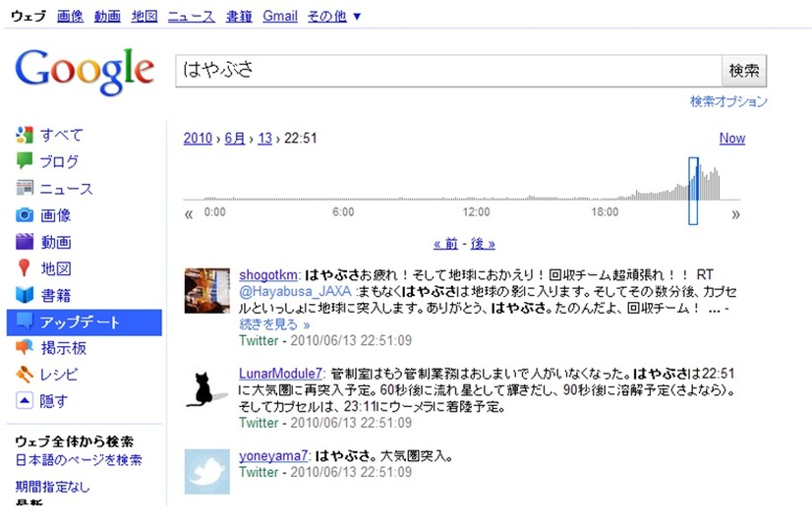Select the ブログ sidebar filter text
Image resolution: width=812 pixels, height=528 pixels.
click(x=60, y=161)
